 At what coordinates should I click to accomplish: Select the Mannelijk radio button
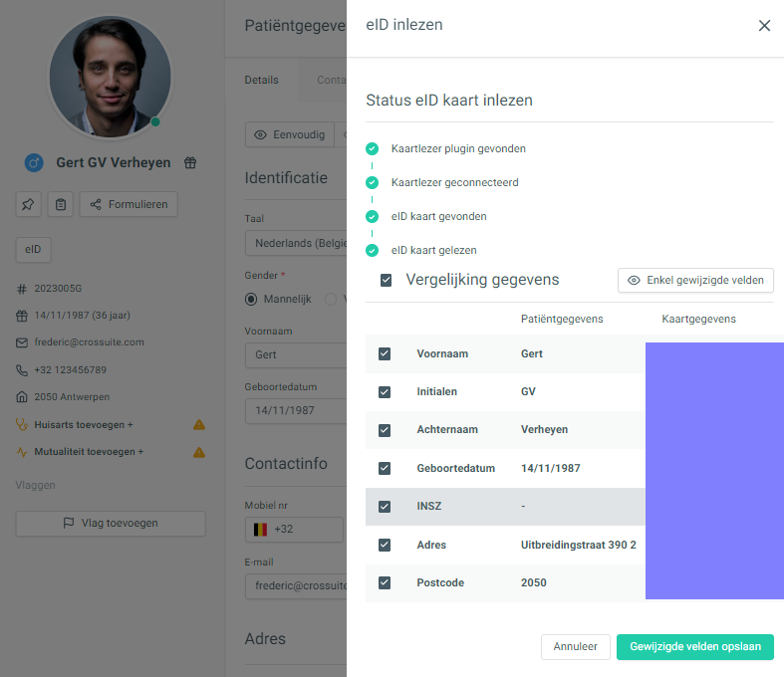[251, 299]
